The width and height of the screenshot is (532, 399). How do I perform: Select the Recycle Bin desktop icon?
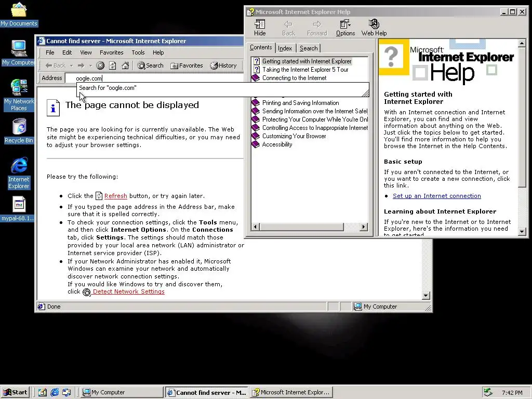click(x=19, y=131)
